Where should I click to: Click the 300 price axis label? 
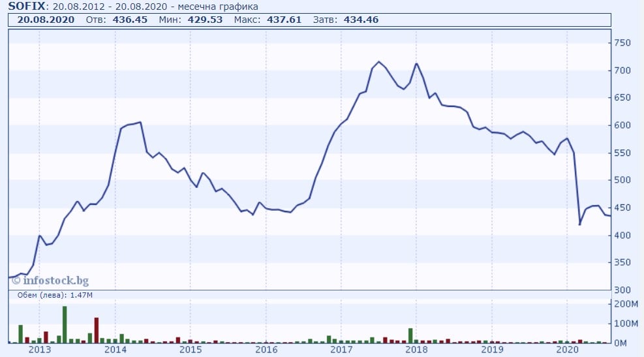pyautogui.click(x=622, y=290)
